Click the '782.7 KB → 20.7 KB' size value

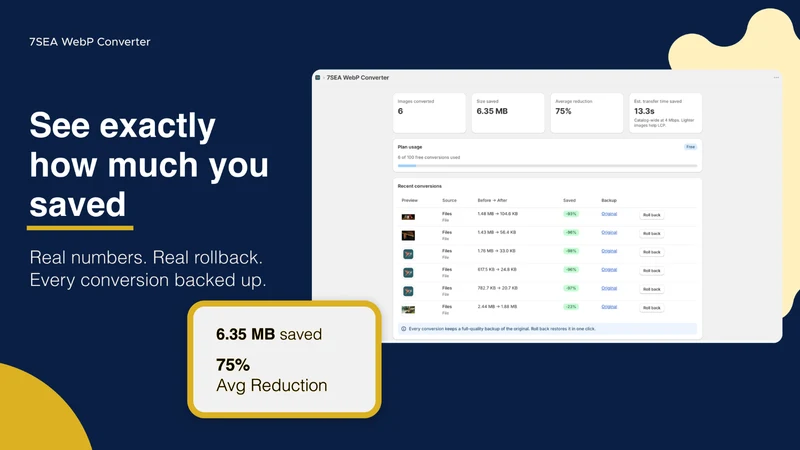point(498,288)
